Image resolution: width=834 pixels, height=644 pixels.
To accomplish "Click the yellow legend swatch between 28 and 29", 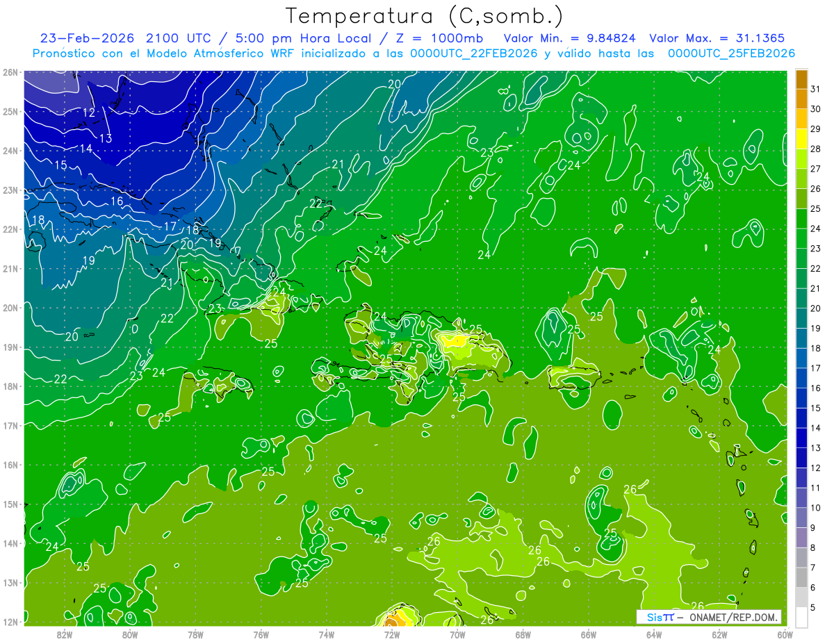I will point(801,139).
